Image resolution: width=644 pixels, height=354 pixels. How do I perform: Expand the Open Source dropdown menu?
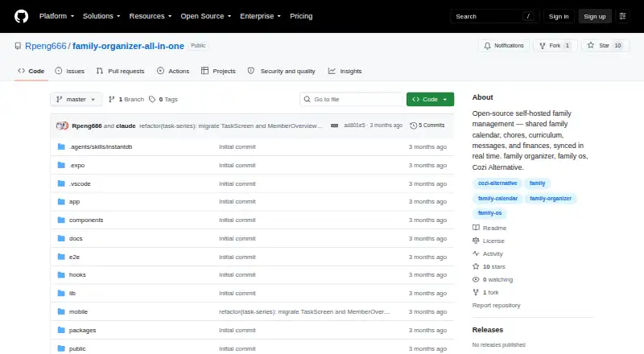click(x=206, y=16)
